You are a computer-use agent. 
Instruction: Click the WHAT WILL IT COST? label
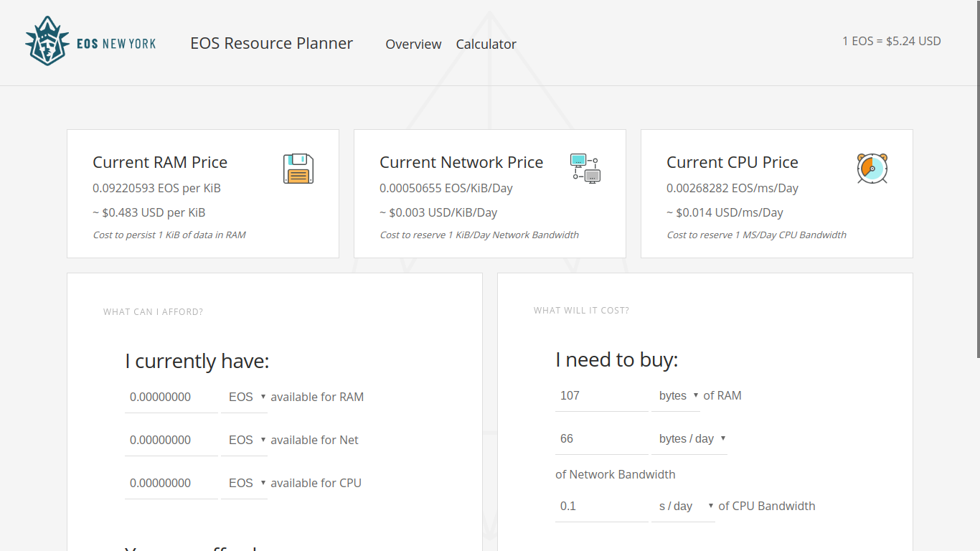point(581,311)
